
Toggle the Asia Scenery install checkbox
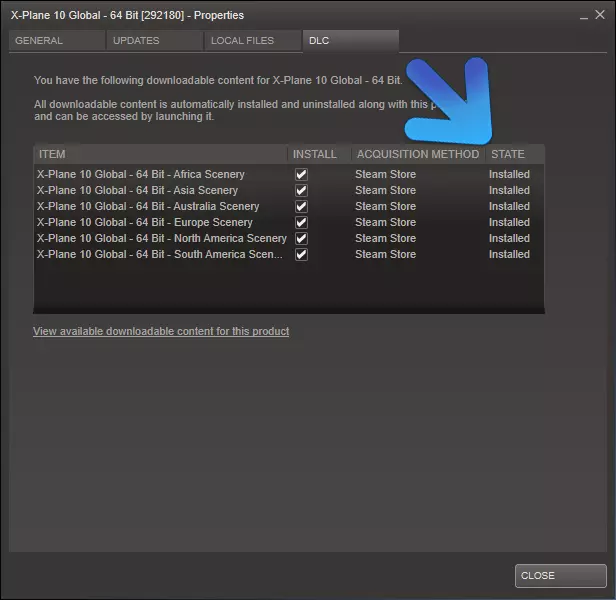click(x=301, y=191)
